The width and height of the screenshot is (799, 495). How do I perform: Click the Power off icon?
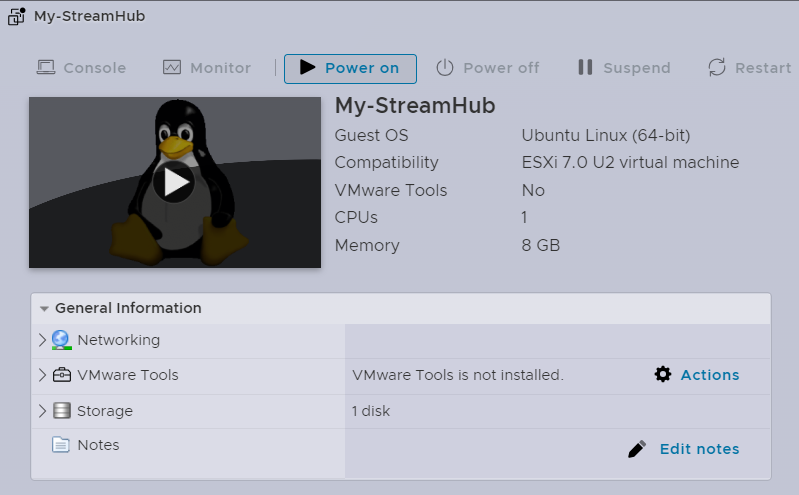pos(445,68)
